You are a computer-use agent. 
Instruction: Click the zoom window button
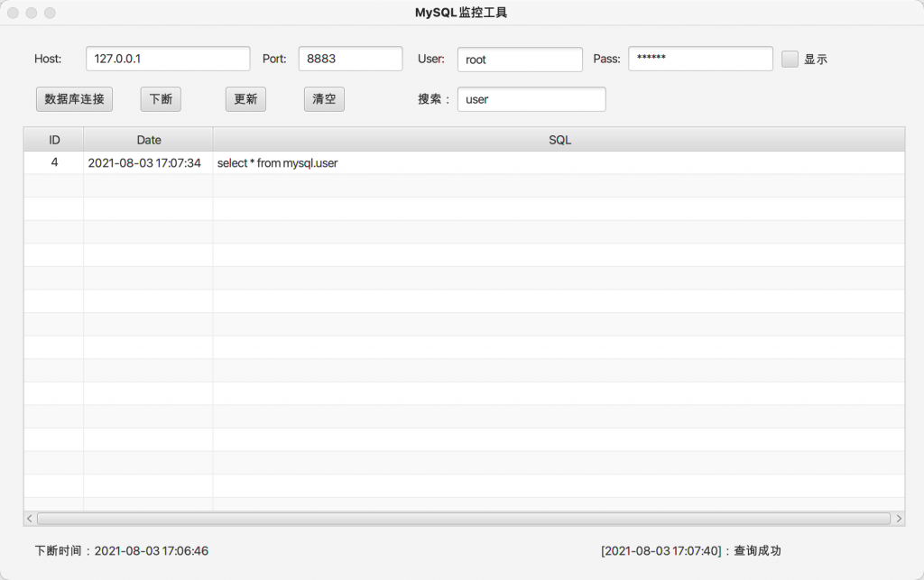[51, 13]
